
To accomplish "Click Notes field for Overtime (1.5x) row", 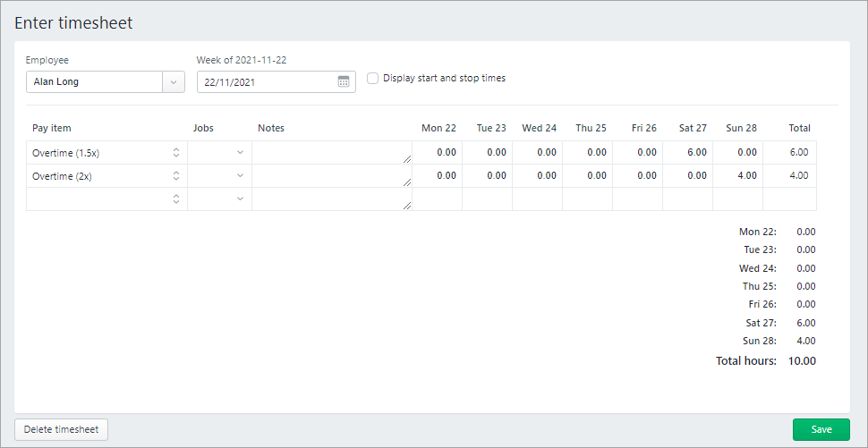I will coord(331,153).
